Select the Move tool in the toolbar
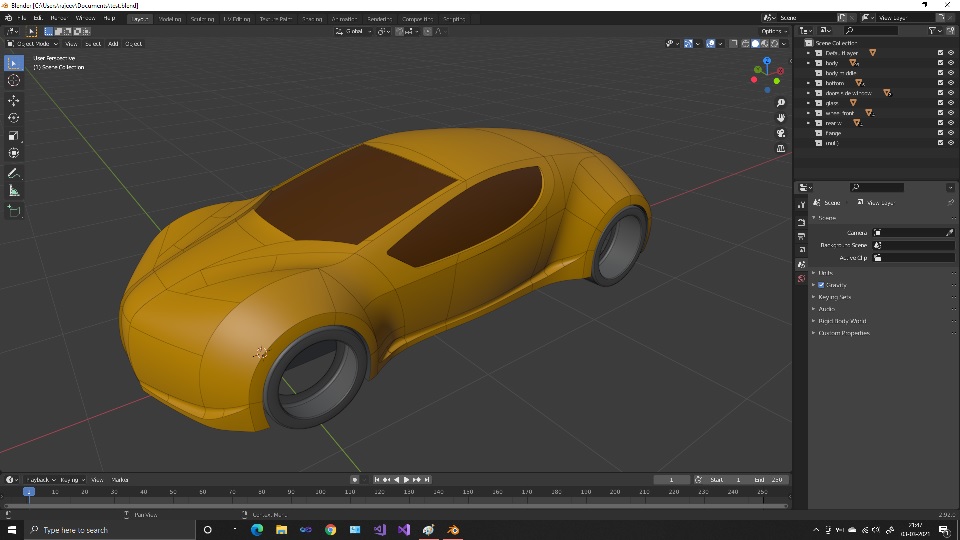The image size is (960, 540). click(x=14, y=100)
